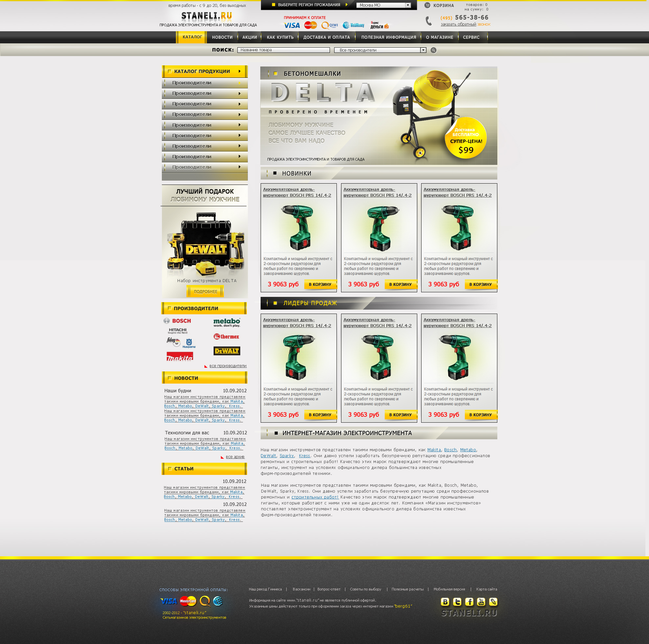649x644 pixels.
Task: Open the Полезные расчеты footer link
Action: (x=407, y=589)
